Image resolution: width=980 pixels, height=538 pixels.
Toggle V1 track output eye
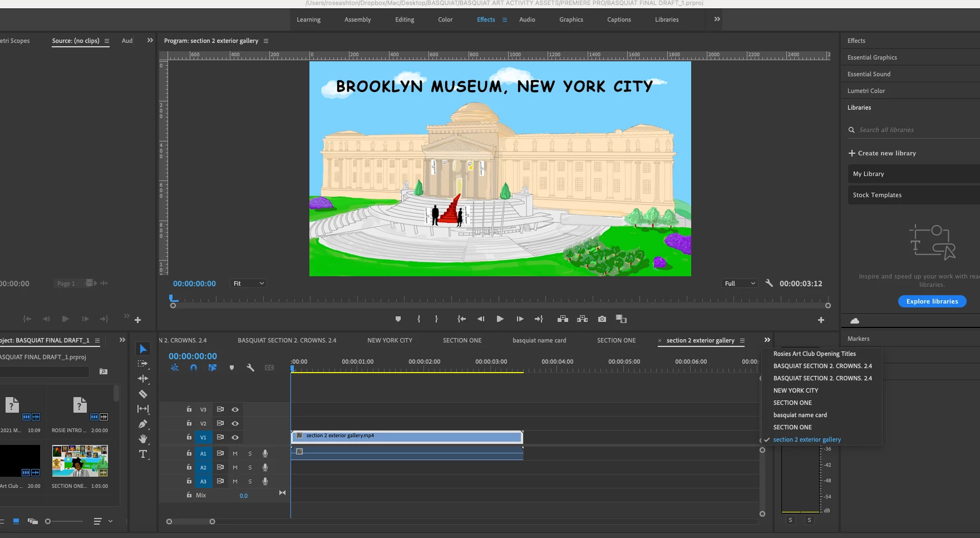coord(235,437)
